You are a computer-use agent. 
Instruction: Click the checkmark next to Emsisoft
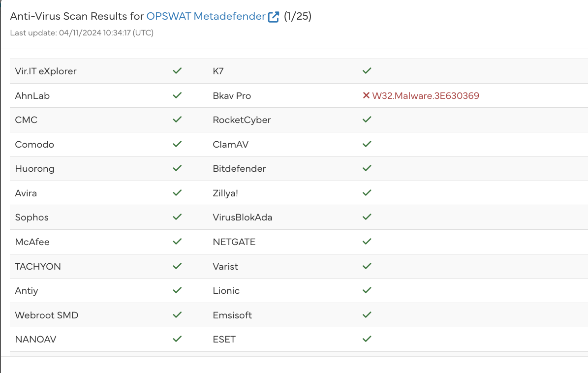[366, 315]
